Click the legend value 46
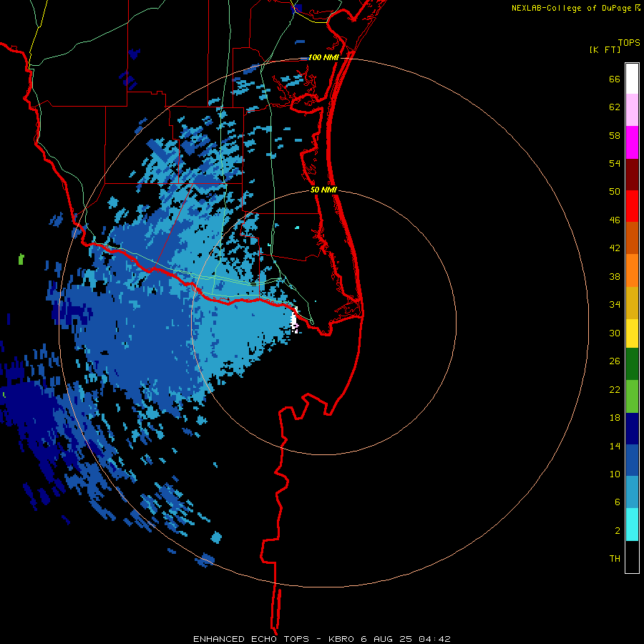The width and height of the screenshot is (644, 644). [x=615, y=220]
